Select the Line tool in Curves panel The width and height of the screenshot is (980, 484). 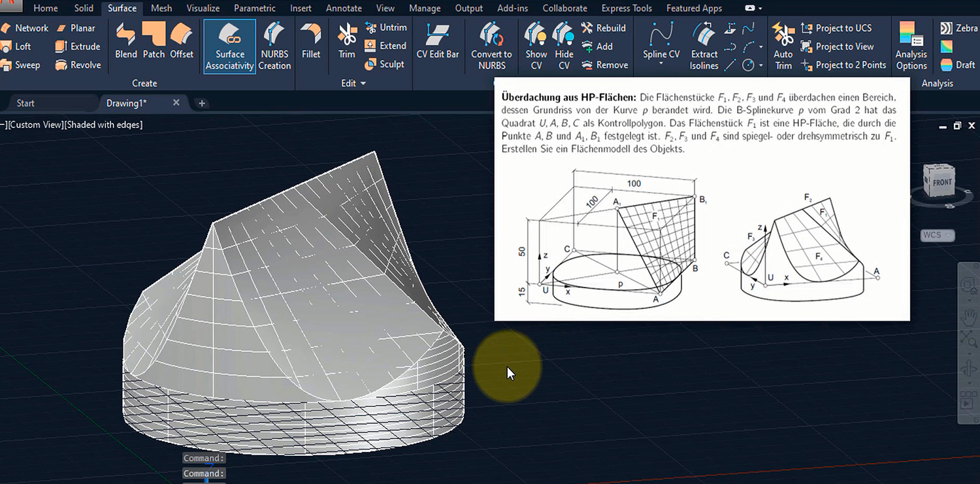pos(731,65)
